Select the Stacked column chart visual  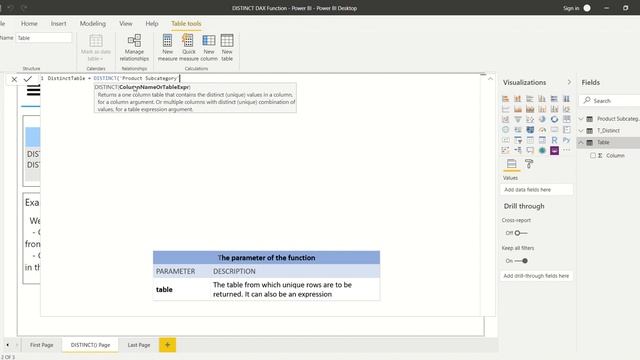518,99
